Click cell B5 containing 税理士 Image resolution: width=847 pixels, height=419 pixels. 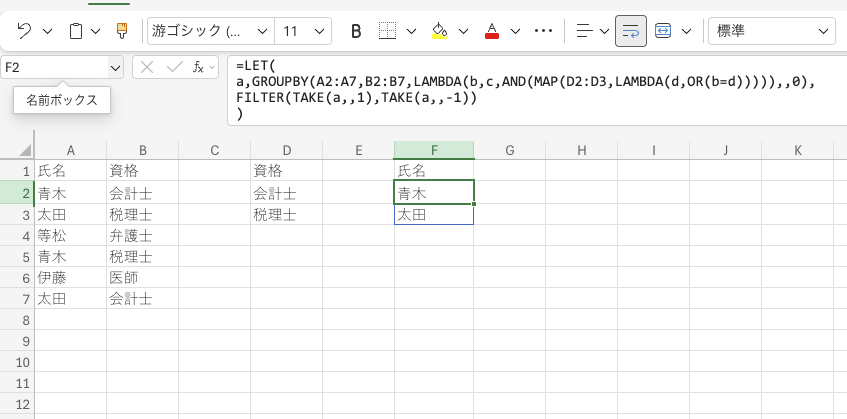click(143, 256)
